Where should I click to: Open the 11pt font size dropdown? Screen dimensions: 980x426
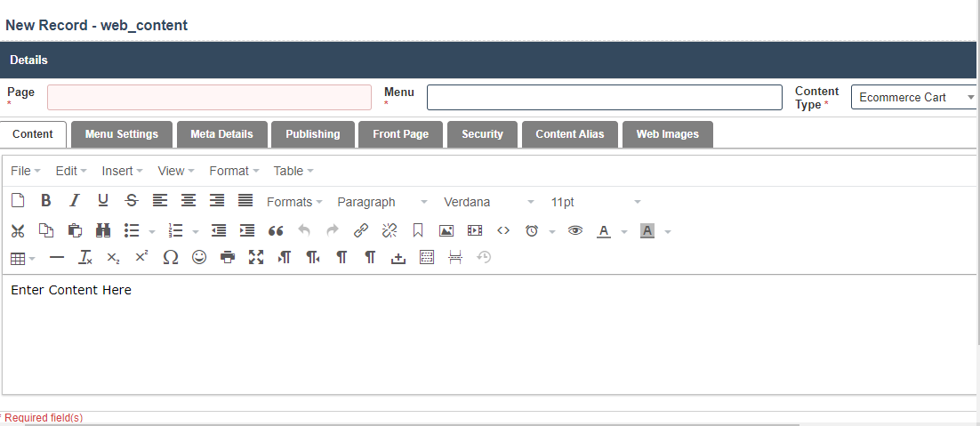(x=595, y=202)
